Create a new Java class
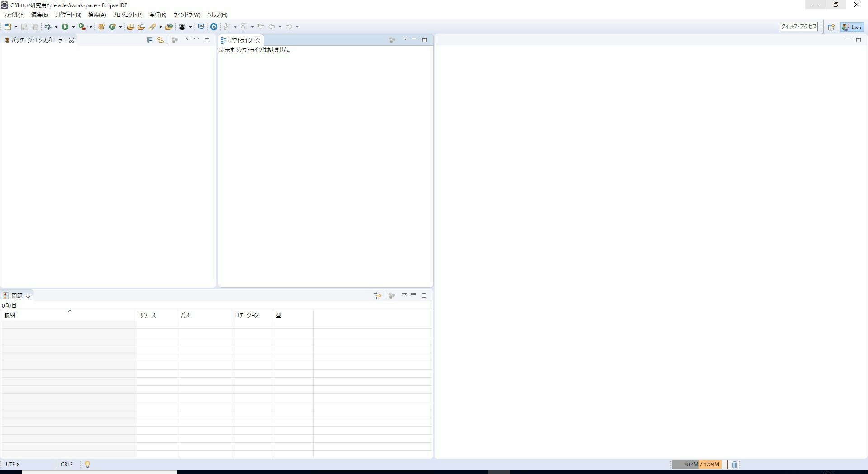This screenshot has height=474, width=868. pos(113,27)
